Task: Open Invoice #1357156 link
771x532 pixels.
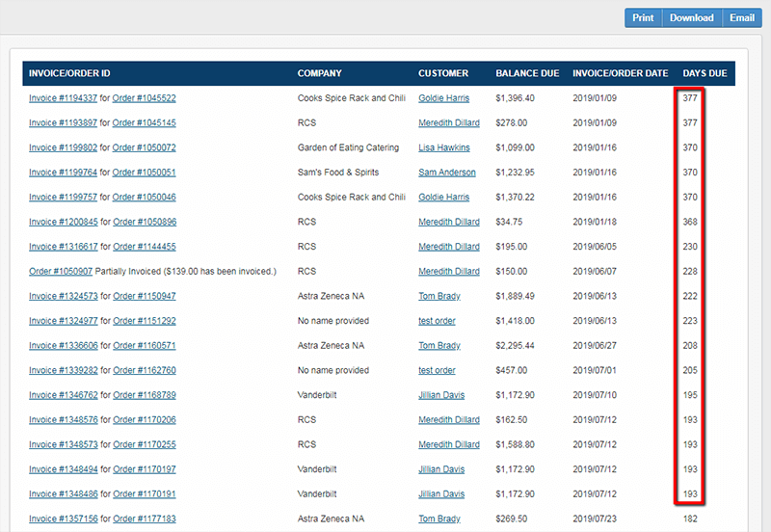Action: point(63,519)
